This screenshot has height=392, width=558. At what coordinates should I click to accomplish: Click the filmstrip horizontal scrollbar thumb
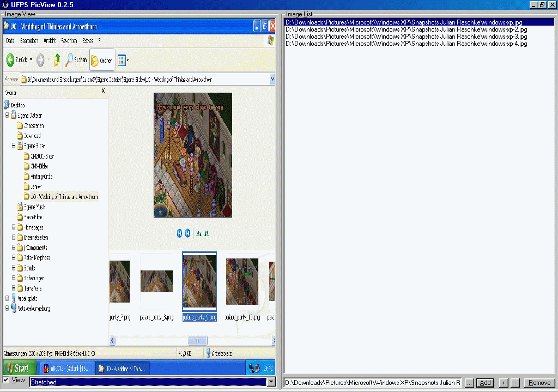[197, 341]
